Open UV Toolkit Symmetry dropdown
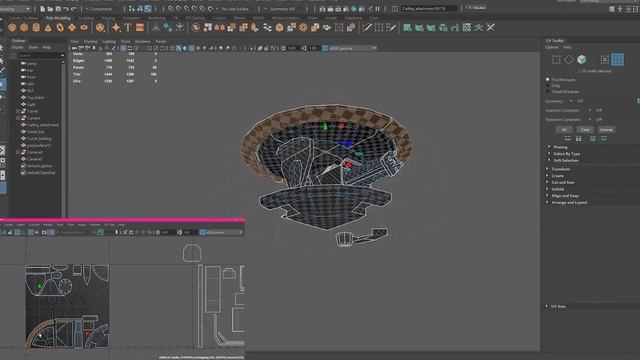Screen dimensions: 640x360 click(x=571, y=101)
